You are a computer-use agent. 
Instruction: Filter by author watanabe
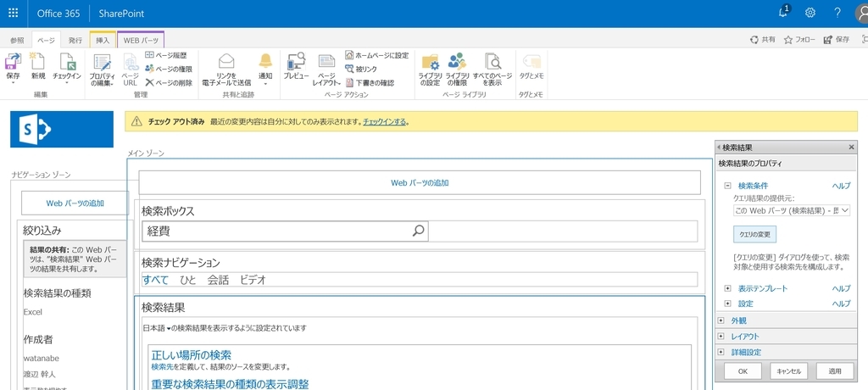pos(41,358)
